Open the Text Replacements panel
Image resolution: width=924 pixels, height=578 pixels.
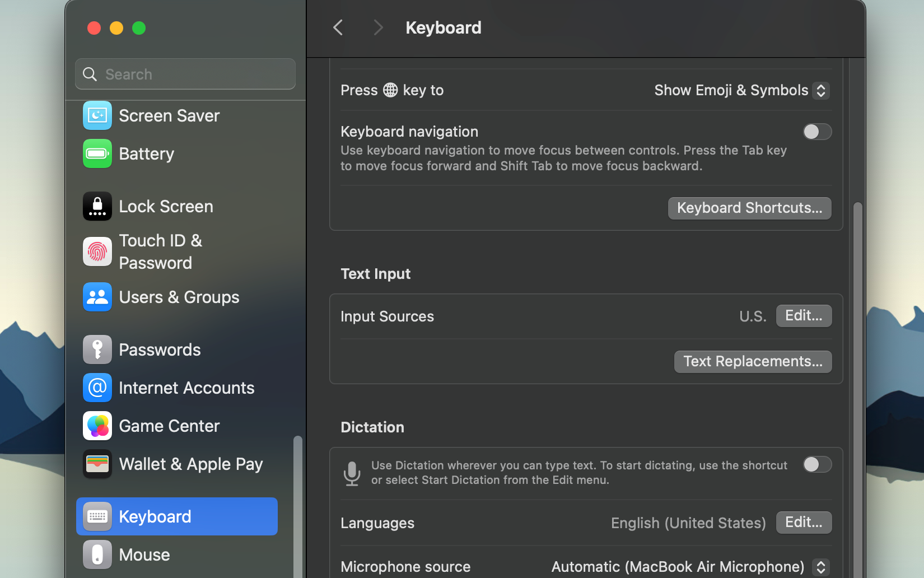pyautogui.click(x=753, y=361)
